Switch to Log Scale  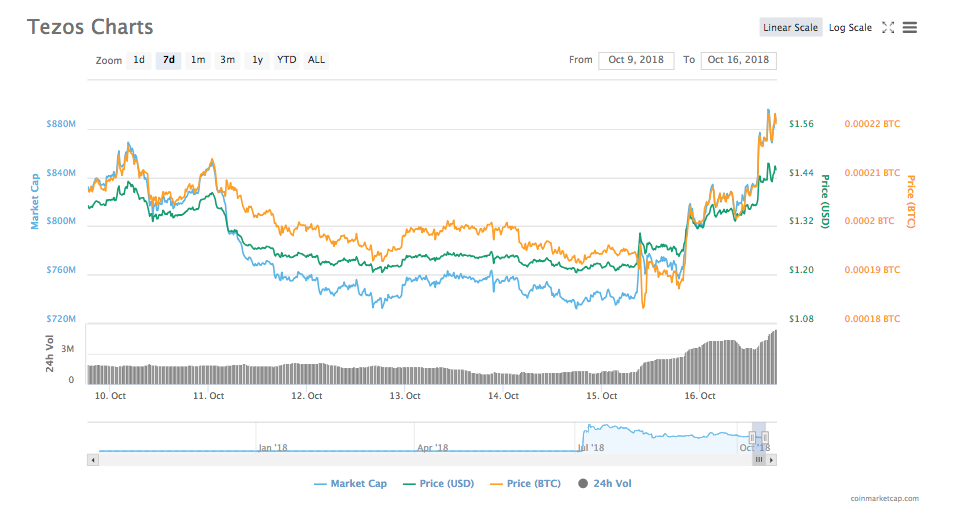850,27
